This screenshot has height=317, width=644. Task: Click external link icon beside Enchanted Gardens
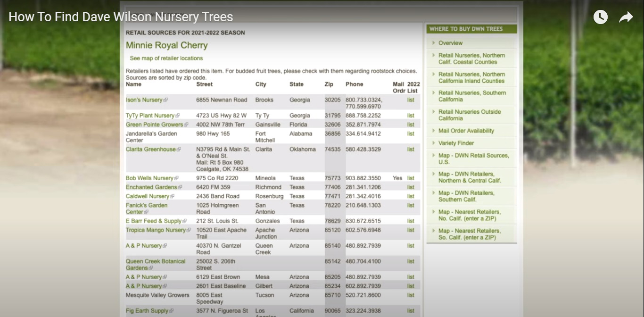tap(180, 187)
